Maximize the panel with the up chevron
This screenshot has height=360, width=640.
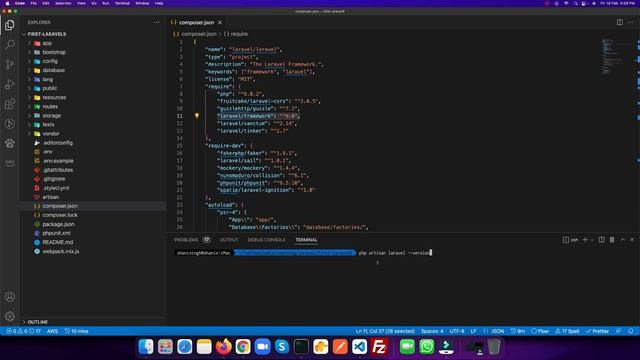click(623, 240)
